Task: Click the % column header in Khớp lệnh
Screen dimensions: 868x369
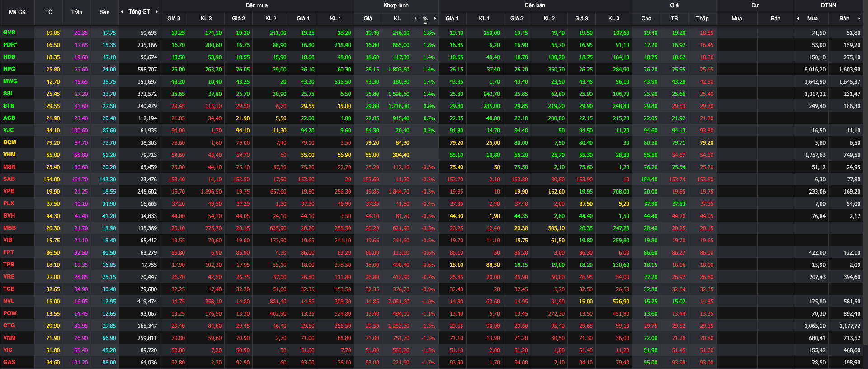Action: (x=425, y=19)
